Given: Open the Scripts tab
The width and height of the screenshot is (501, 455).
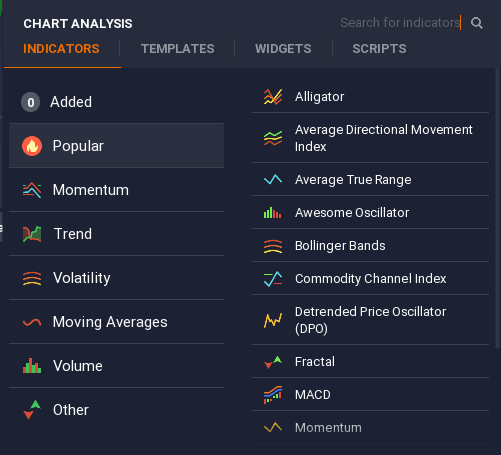Looking at the screenshot, I should [x=379, y=49].
